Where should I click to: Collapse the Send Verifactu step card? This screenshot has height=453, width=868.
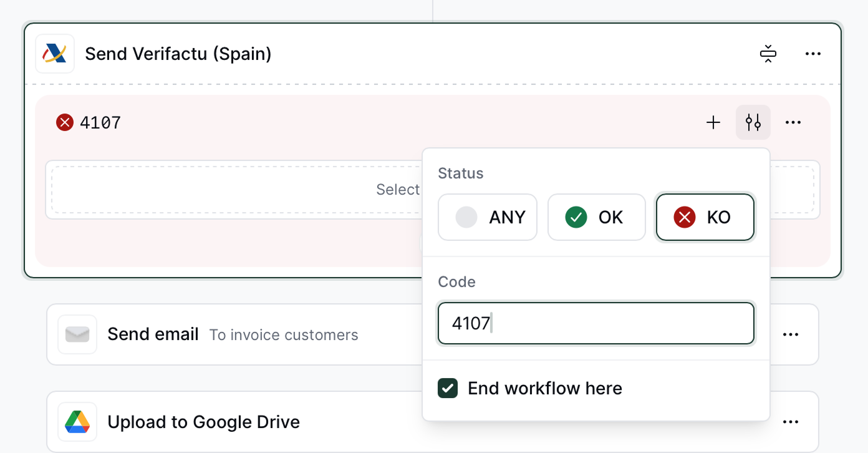pos(768,54)
